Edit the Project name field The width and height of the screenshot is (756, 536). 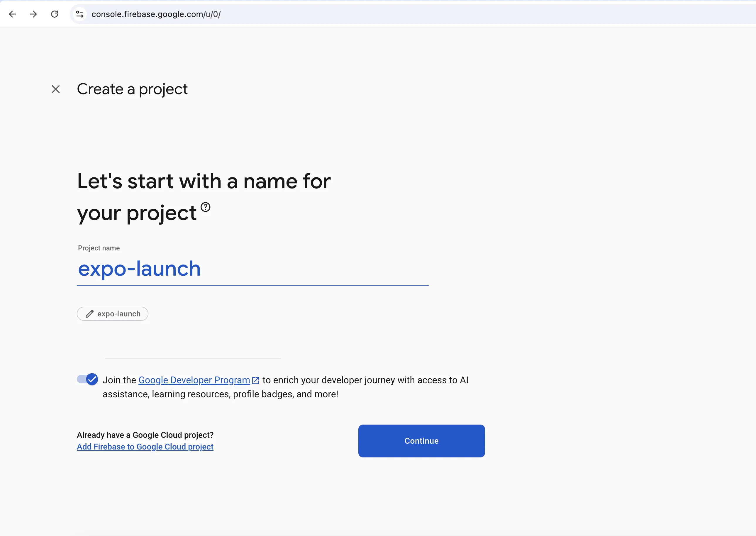click(x=253, y=269)
